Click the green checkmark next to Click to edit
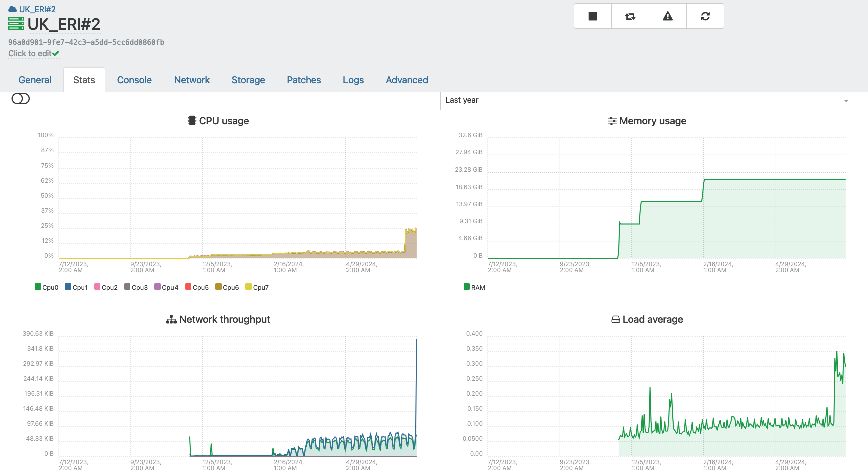The height and width of the screenshot is (471, 868). tap(56, 53)
